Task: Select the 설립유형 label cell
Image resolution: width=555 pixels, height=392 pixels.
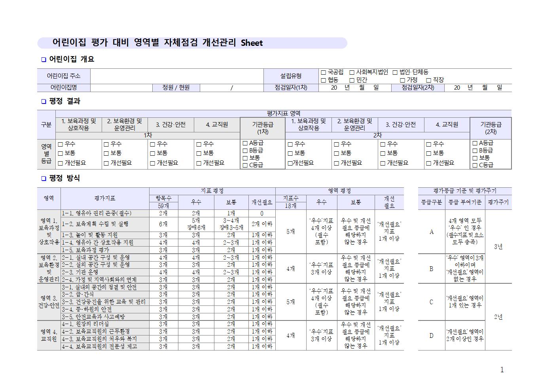Action: tap(291, 76)
